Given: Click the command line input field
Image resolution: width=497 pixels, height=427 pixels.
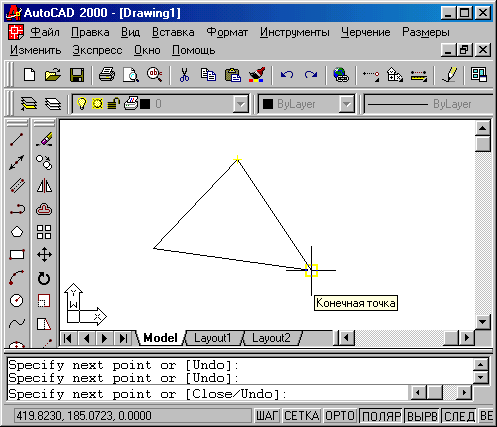Looking at the screenshot, I should [208, 394].
